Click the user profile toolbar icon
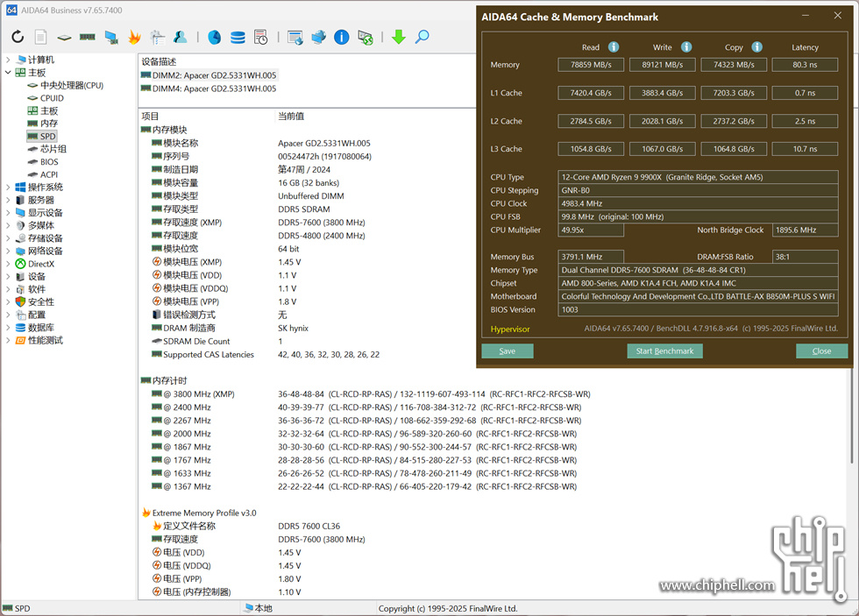The width and height of the screenshot is (859, 616). click(180, 37)
